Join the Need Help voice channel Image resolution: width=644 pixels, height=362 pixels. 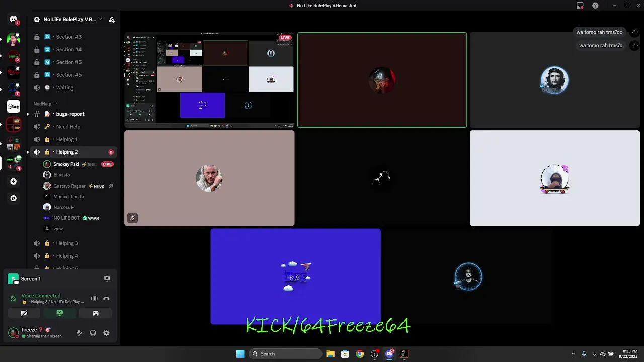(73, 127)
